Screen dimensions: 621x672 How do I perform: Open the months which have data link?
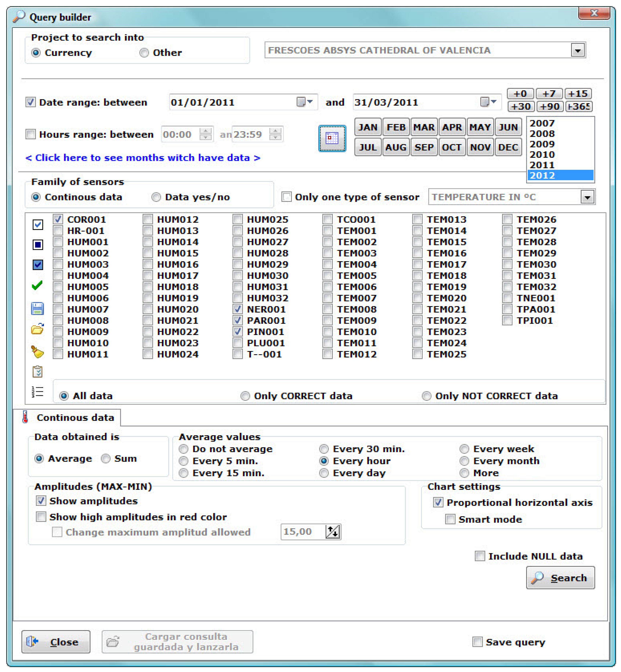[143, 158]
